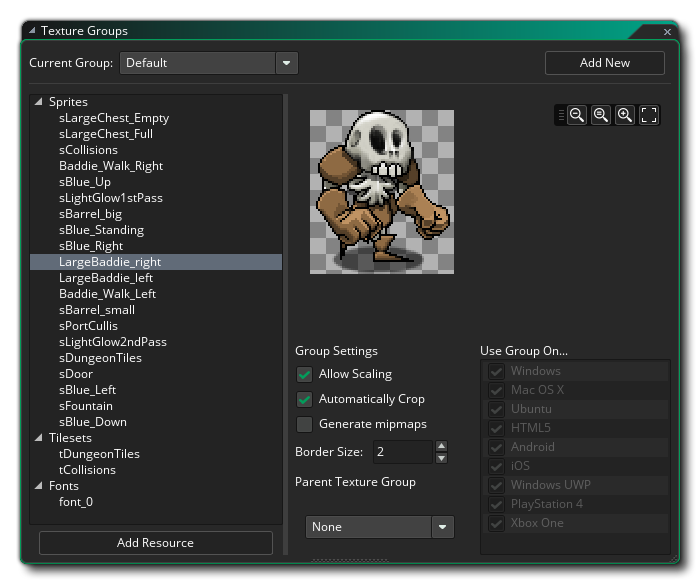Select the sCollisions sprite
This screenshot has height=584, width=700.
[x=156, y=150]
